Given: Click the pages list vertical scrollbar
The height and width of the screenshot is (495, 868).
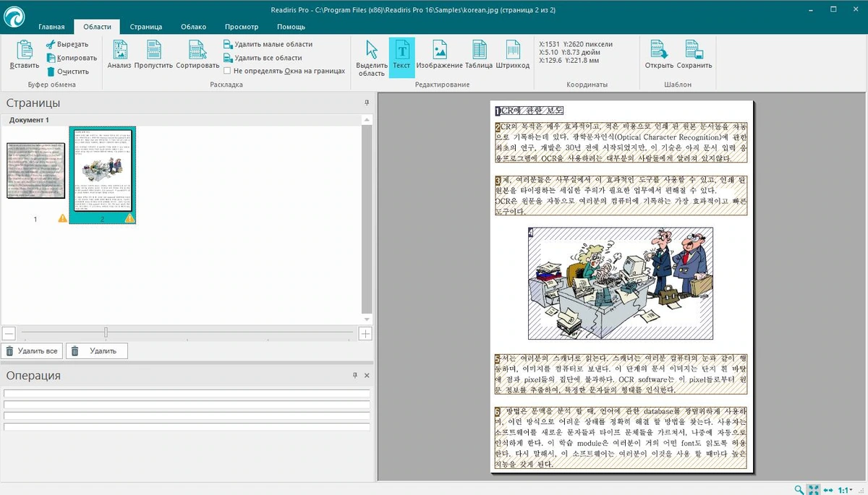Looking at the screenshot, I should (x=367, y=220).
